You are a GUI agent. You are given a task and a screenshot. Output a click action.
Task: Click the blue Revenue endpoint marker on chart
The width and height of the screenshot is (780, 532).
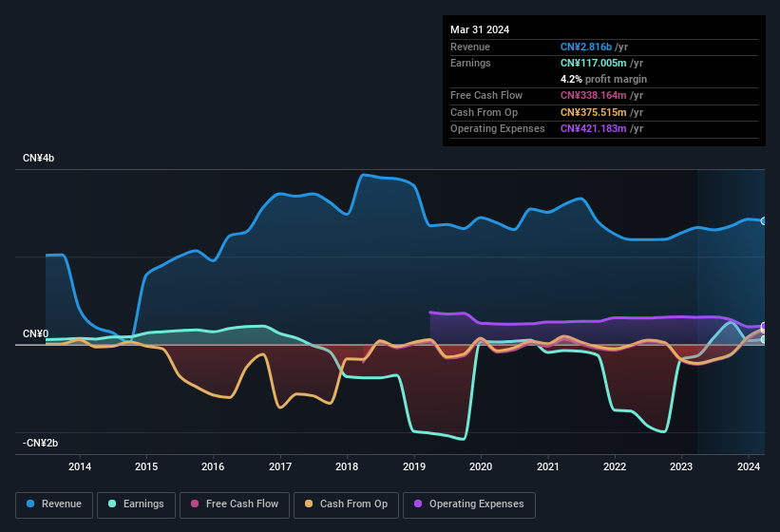[x=764, y=221]
